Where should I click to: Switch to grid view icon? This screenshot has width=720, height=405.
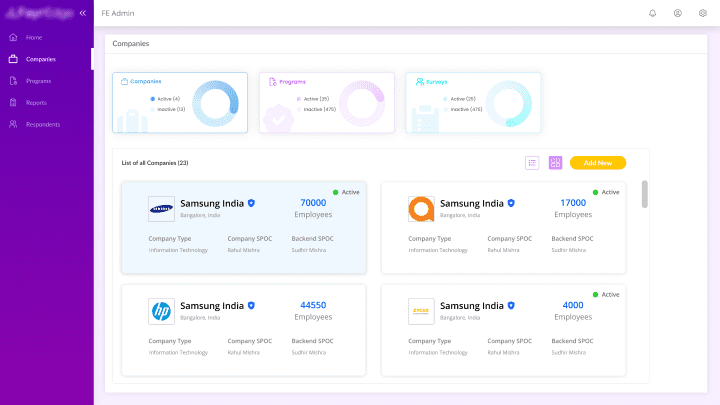coord(555,163)
